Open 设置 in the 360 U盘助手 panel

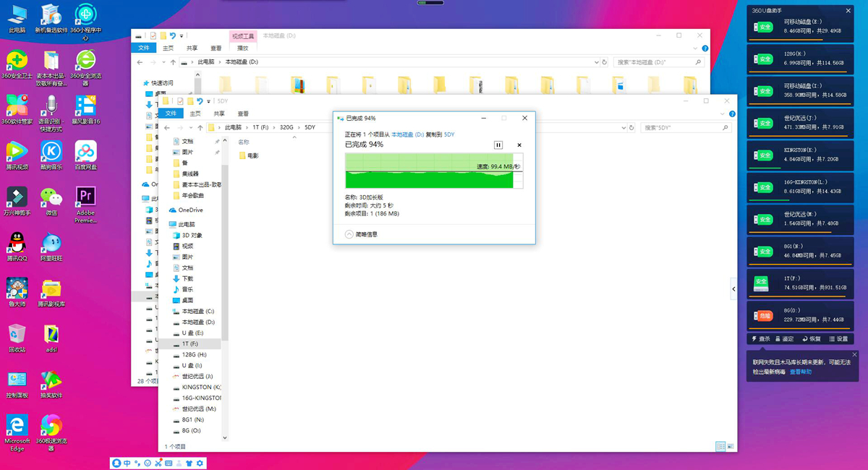click(838, 338)
